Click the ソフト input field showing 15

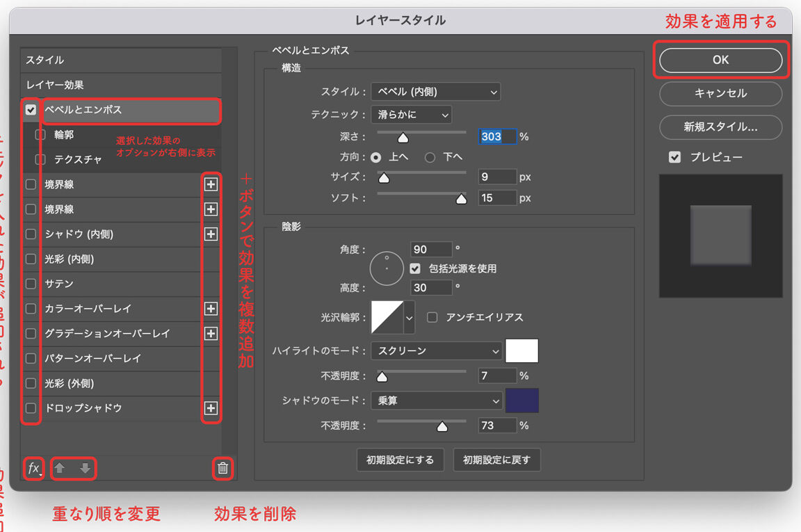point(498,198)
